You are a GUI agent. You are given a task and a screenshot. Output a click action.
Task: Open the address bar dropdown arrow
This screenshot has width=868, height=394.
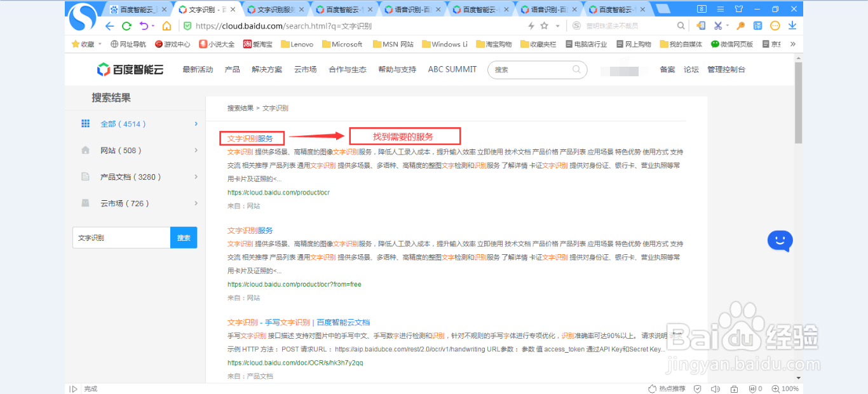557,26
